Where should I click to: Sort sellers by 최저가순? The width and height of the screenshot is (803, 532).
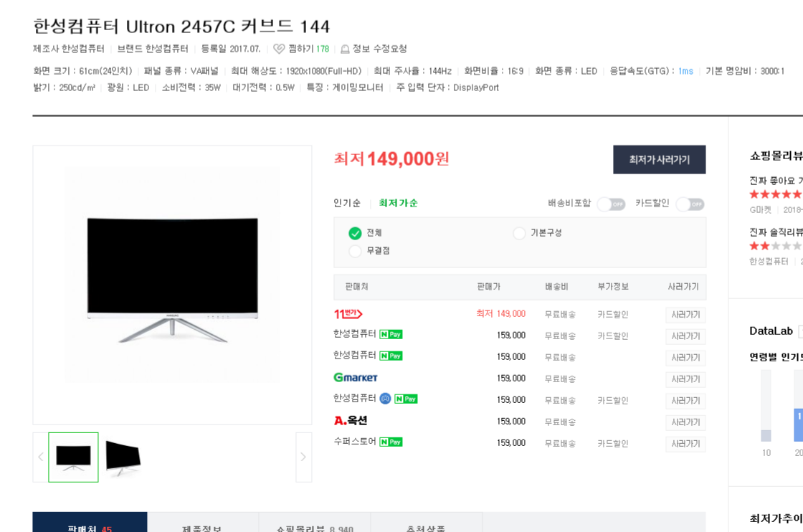(x=399, y=204)
